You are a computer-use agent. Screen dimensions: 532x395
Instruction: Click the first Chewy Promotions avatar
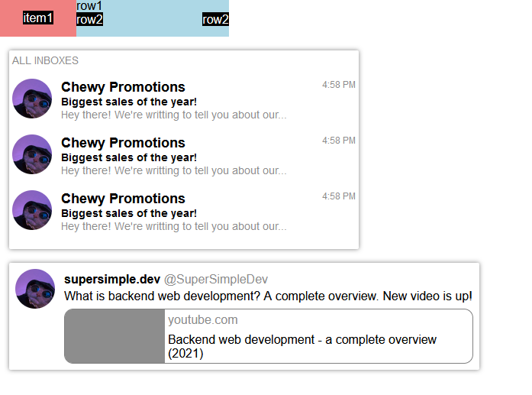coord(32,99)
